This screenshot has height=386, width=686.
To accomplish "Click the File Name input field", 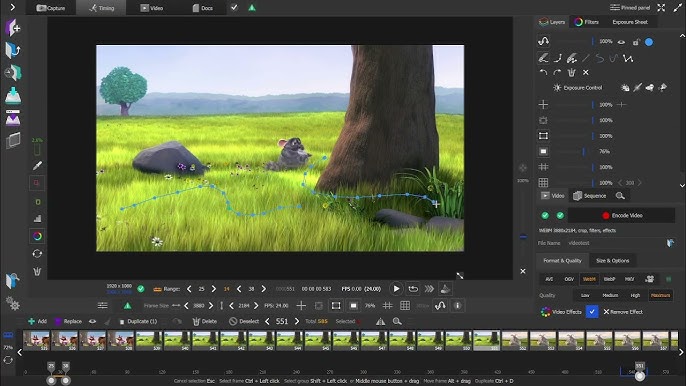I will pyautogui.click(x=615, y=243).
